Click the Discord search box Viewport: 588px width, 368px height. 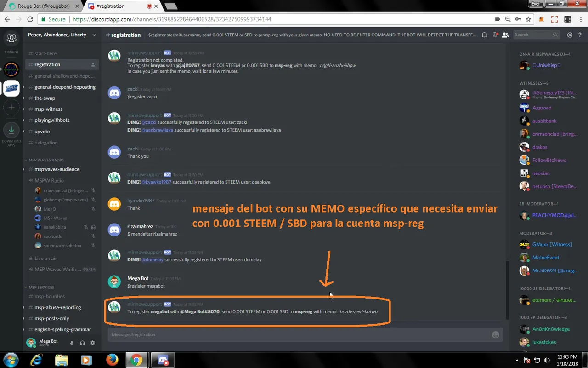(536, 35)
